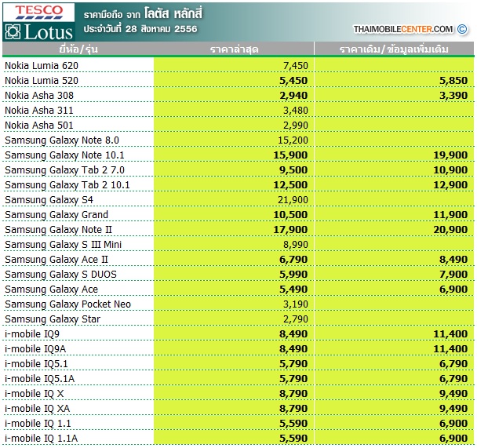Image resolution: width=477 pixels, height=448 pixels.
Task: Click the i-mobile IQ9 model name
Action: [x=32, y=334]
